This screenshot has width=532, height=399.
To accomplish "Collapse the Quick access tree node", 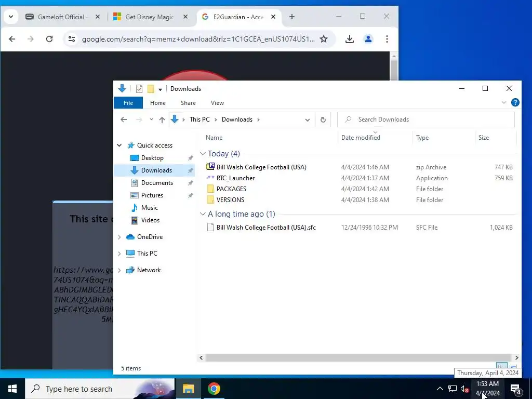I will click(119, 145).
